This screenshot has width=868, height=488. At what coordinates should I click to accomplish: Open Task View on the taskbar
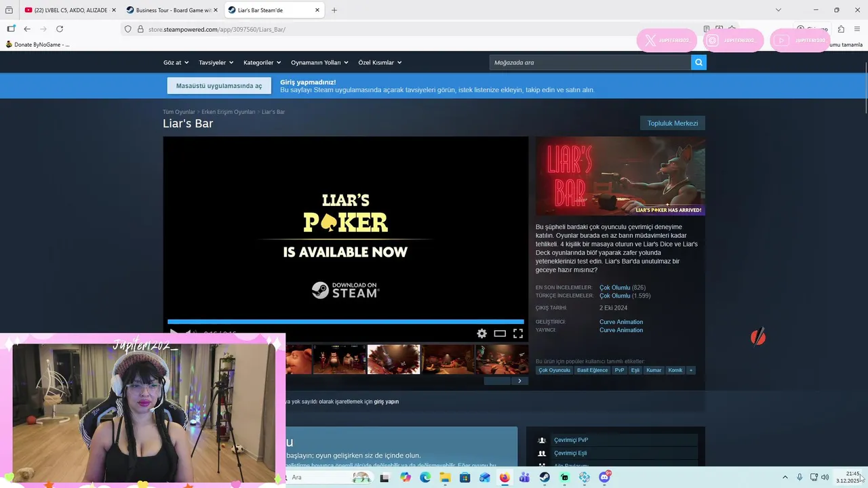385,477
